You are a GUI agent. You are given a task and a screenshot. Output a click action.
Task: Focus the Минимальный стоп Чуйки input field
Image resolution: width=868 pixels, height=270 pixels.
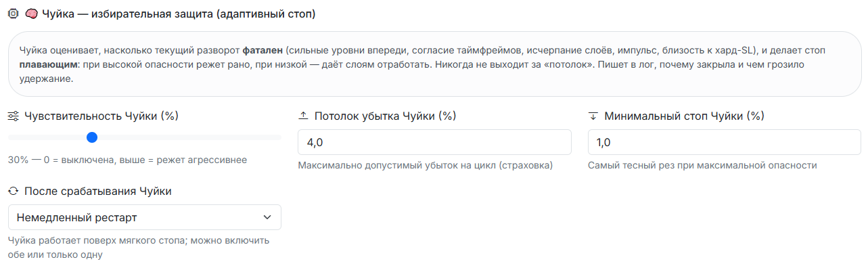[x=725, y=142]
